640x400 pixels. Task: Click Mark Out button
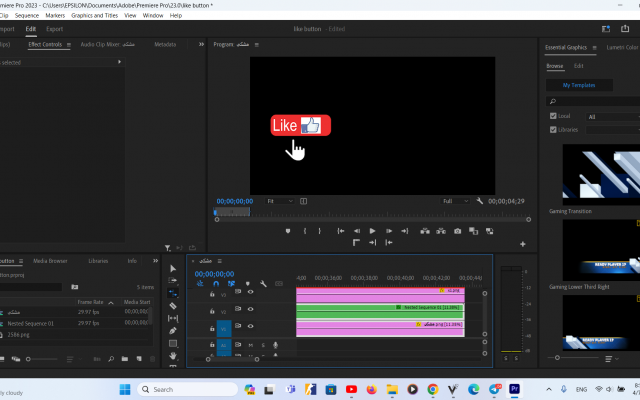[x=319, y=231]
